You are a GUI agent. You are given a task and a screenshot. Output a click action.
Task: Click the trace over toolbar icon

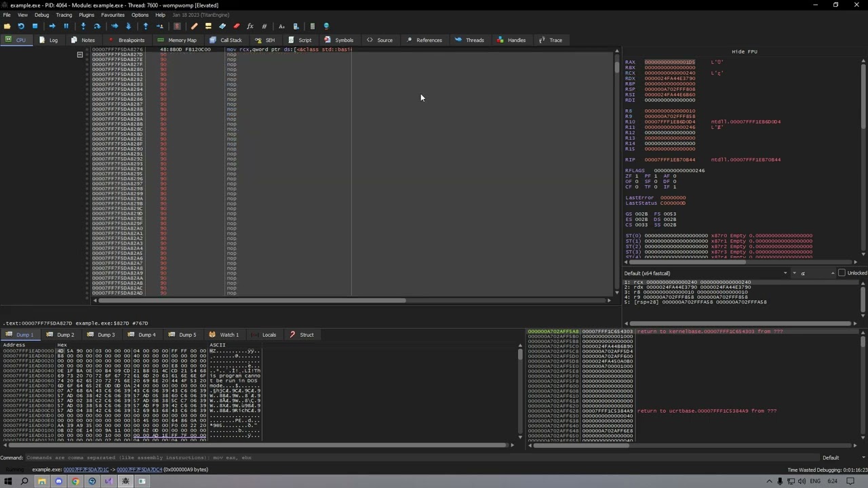coord(128,26)
